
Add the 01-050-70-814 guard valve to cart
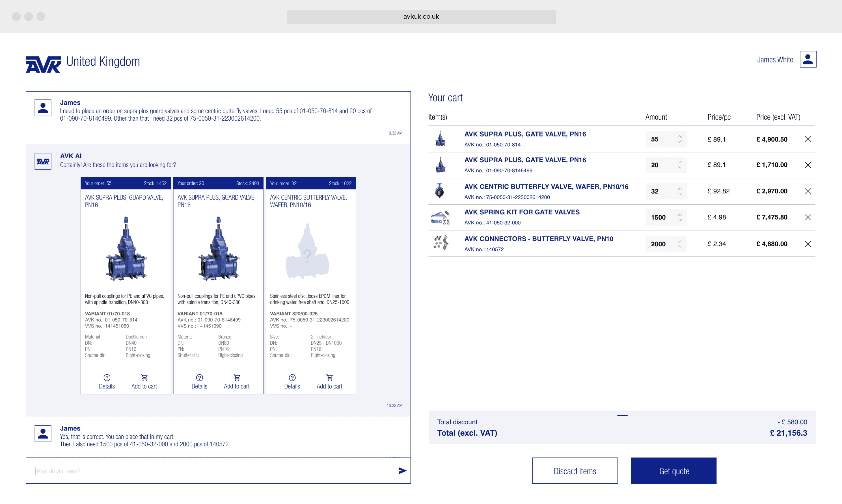pyautogui.click(x=144, y=382)
